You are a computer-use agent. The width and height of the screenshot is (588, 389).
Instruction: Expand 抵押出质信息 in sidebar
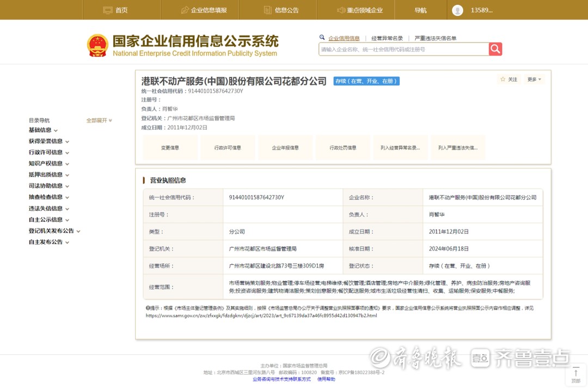pos(49,175)
